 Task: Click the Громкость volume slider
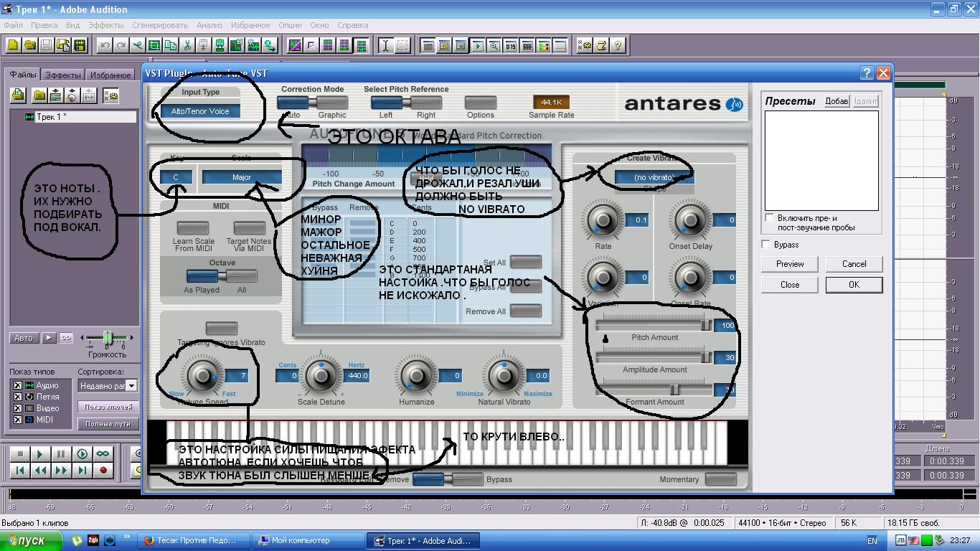[107, 338]
